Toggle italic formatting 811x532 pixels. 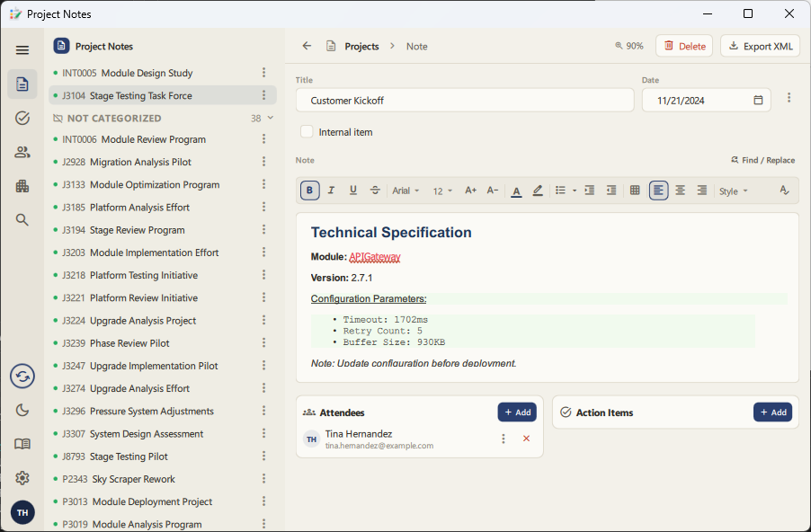[332, 191]
